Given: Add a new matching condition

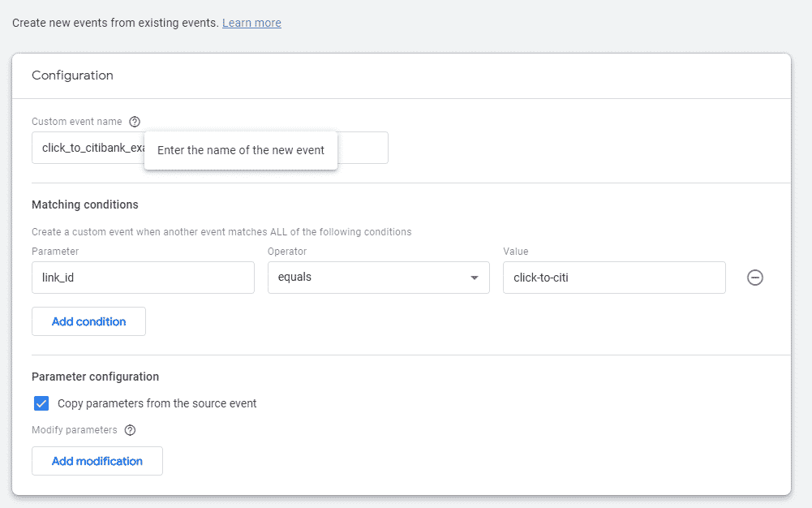Looking at the screenshot, I should point(88,321).
